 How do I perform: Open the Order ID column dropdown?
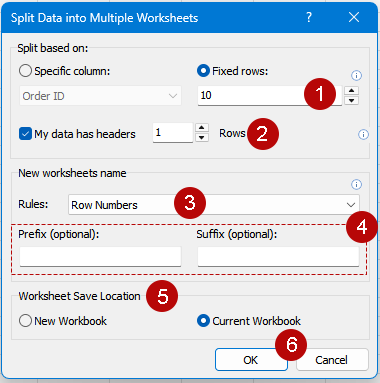click(x=100, y=96)
